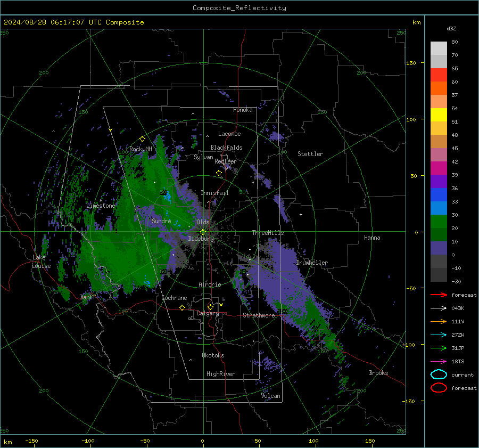Click the Stettler city label
479x448 pixels.
[x=310, y=154]
